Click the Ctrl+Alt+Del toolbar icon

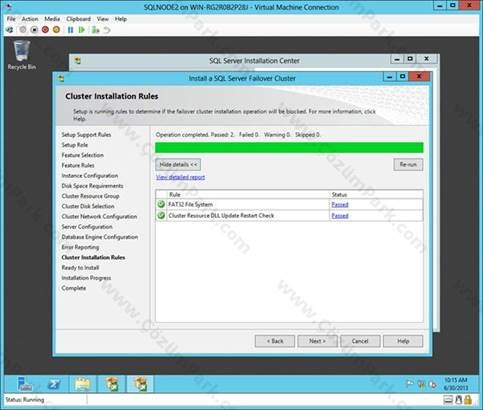[10, 30]
